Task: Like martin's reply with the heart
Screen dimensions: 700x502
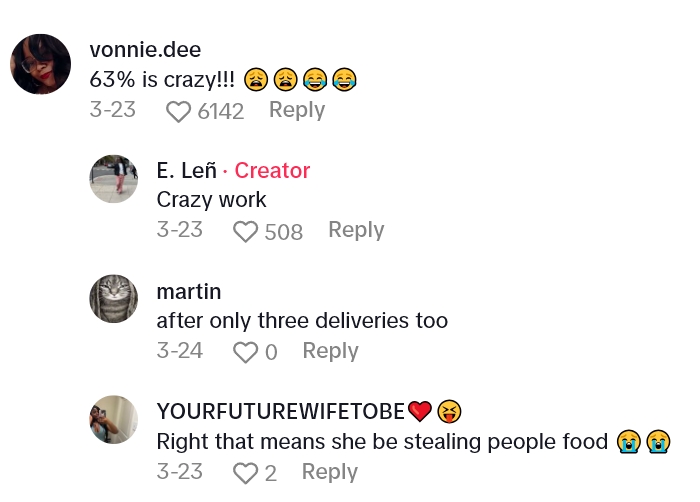Action: coord(245,352)
